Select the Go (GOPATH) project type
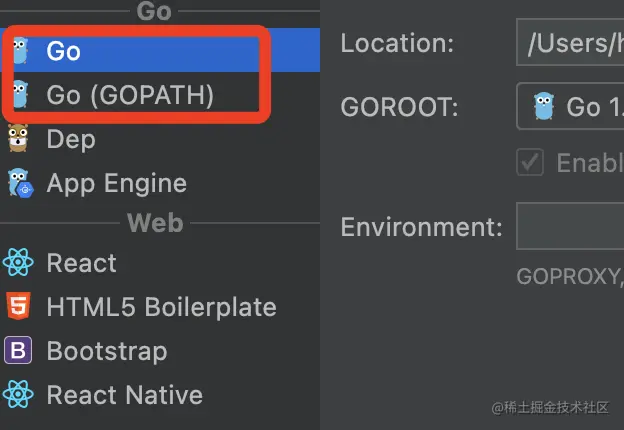The image size is (624, 430). coord(160,94)
